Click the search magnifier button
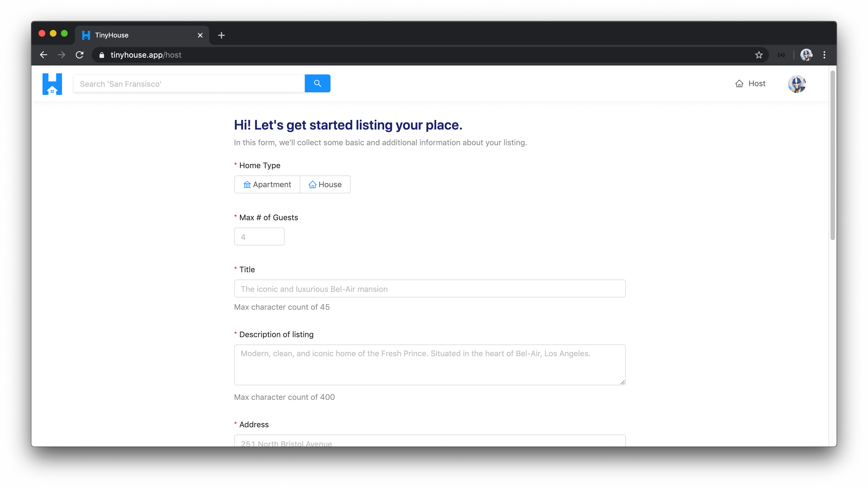 click(x=317, y=83)
